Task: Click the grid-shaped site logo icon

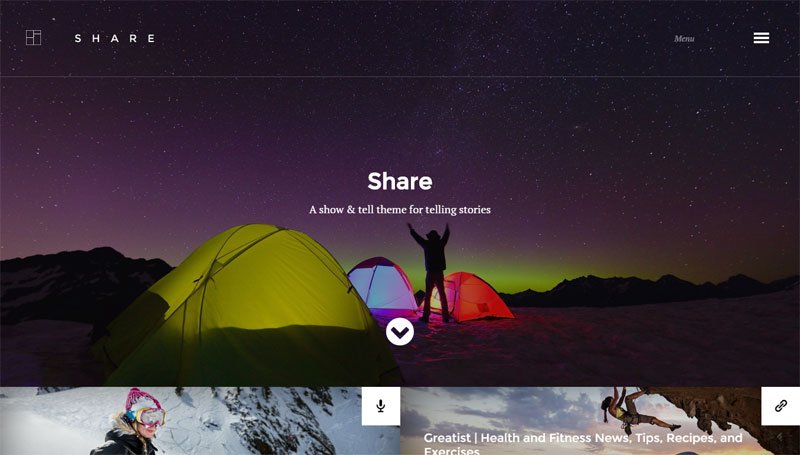Action: [34, 38]
